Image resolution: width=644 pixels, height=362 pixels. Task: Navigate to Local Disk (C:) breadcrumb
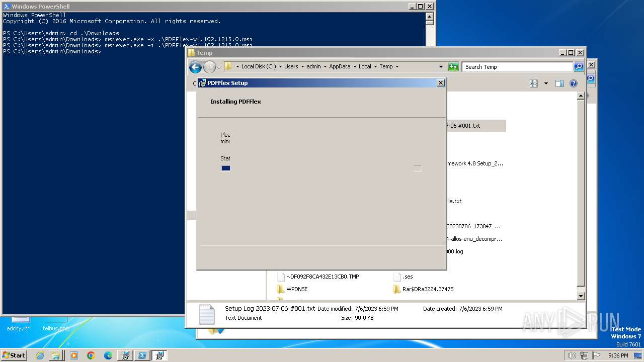pos(259,66)
